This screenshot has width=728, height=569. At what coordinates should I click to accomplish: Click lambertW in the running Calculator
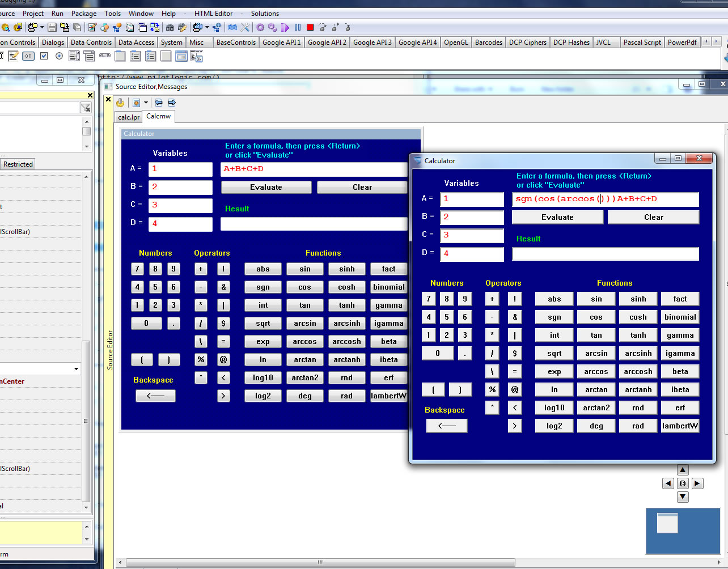click(x=680, y=426)
